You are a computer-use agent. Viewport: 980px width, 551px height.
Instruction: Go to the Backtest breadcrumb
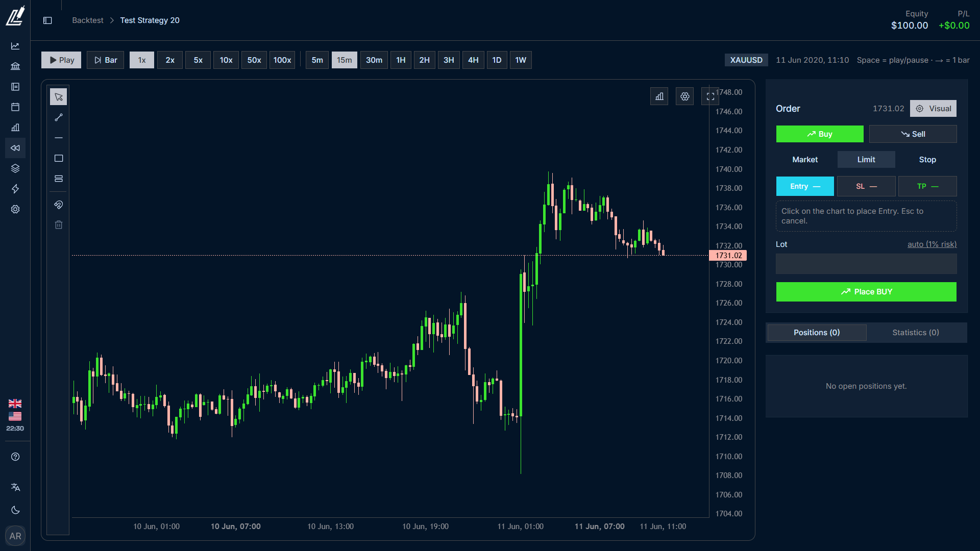click(88, 20)
